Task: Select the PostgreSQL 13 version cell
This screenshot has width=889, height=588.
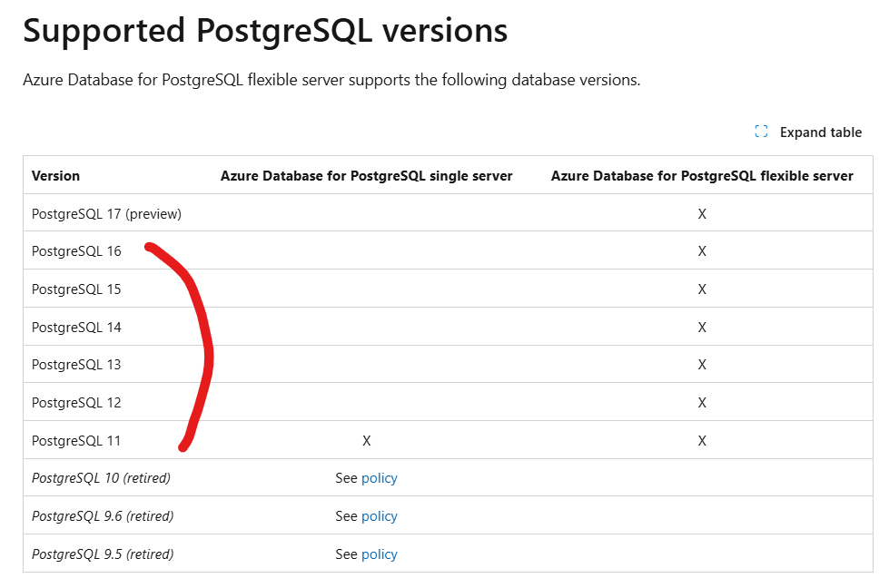Action: pos(76,364)
